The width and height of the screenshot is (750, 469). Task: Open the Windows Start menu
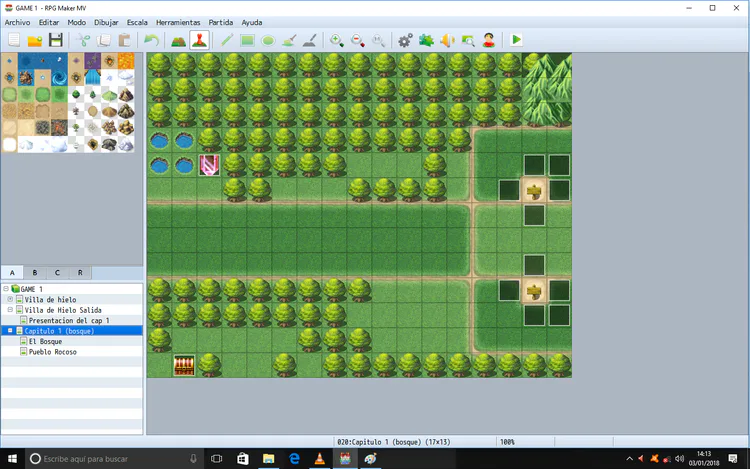(12, 459)
